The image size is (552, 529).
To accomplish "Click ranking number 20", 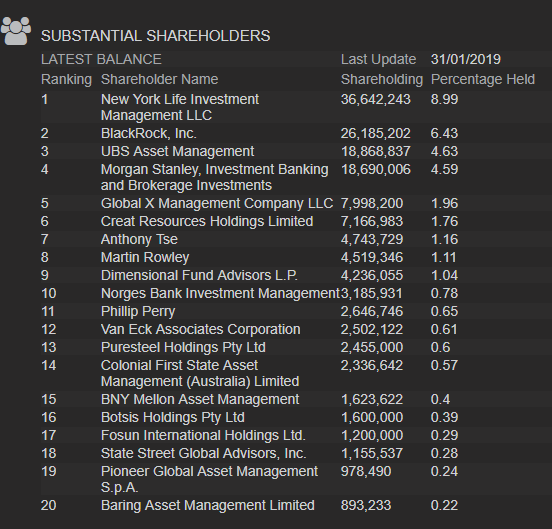I will click(x=49, y=505).
